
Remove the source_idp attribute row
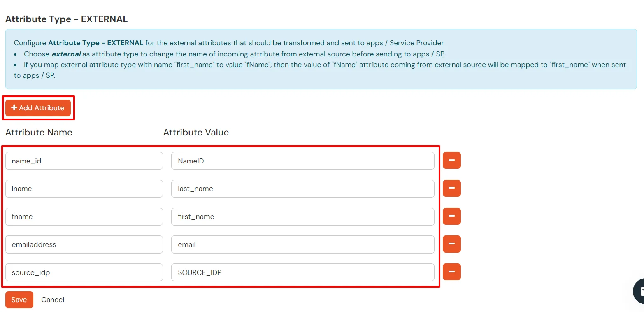[x=451, y=272]
